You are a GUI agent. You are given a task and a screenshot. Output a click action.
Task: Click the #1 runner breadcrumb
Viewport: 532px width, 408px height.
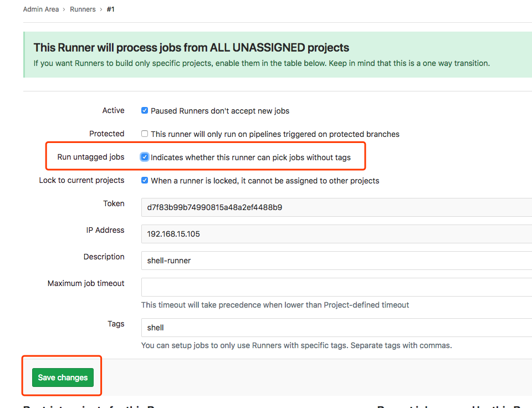point(111,9)
